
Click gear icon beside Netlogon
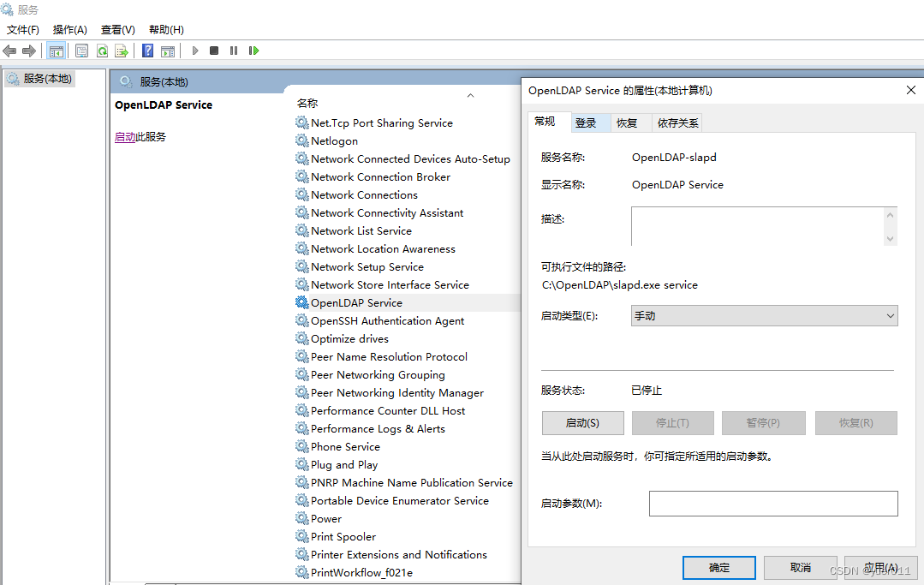pos(301,140)
